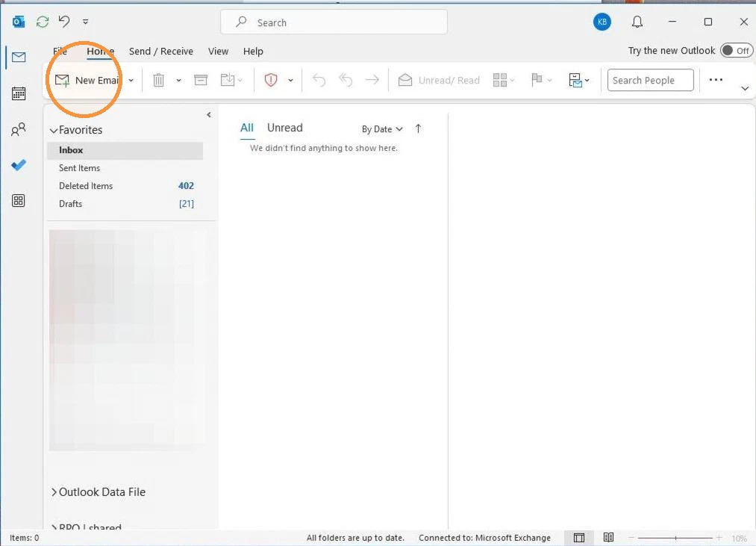Click the New Email button

pos(87,80)
